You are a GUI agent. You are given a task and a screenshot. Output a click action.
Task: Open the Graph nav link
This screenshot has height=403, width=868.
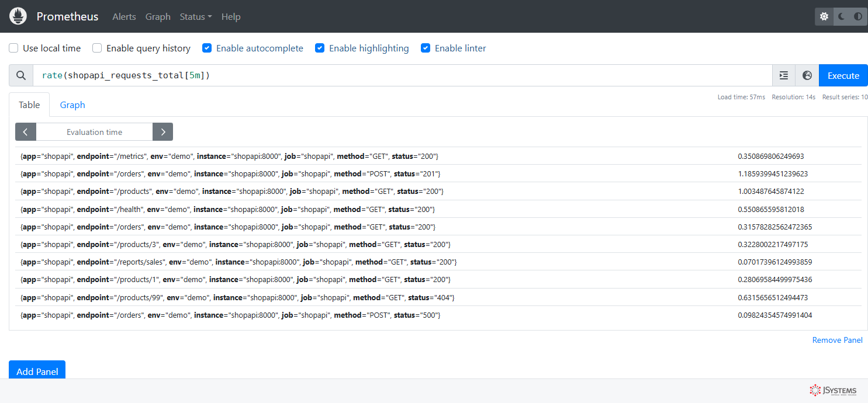(158, 16)
